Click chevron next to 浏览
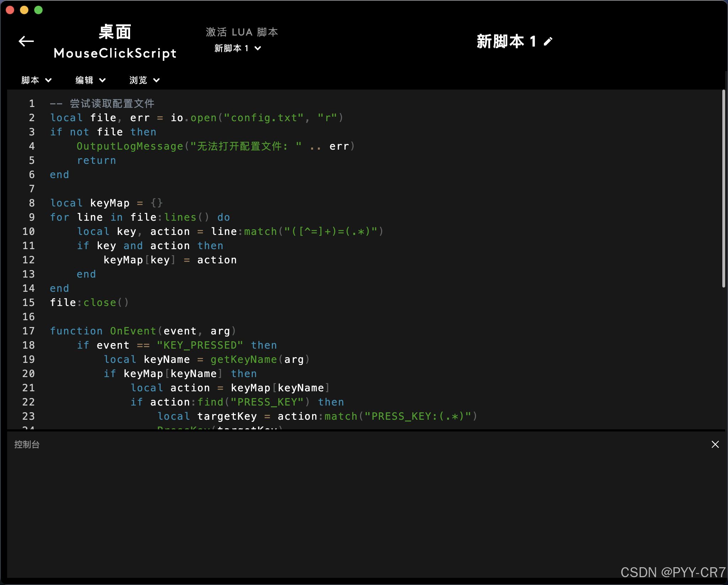The image size is (728, 585). click(x=156, y=80)
